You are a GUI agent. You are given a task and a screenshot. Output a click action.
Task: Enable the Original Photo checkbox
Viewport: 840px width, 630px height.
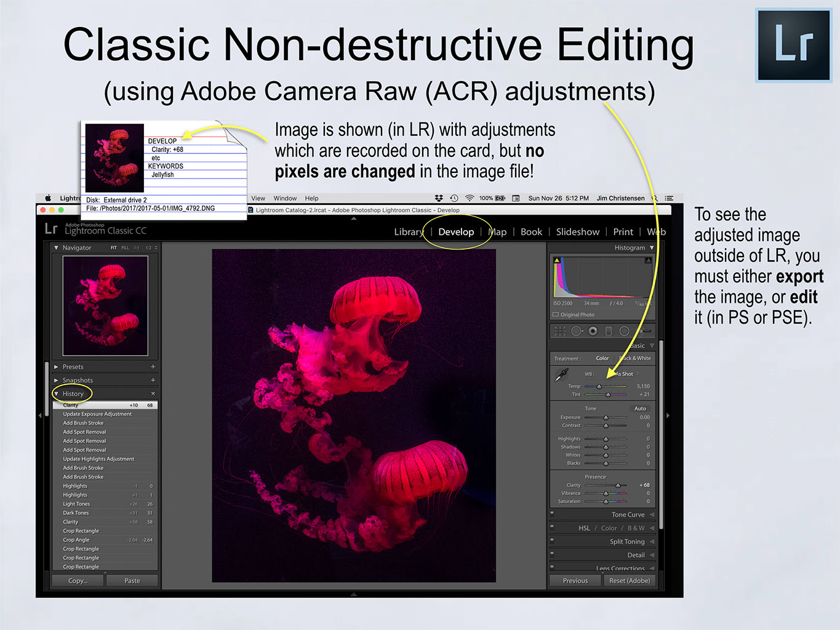coord(556,314)
